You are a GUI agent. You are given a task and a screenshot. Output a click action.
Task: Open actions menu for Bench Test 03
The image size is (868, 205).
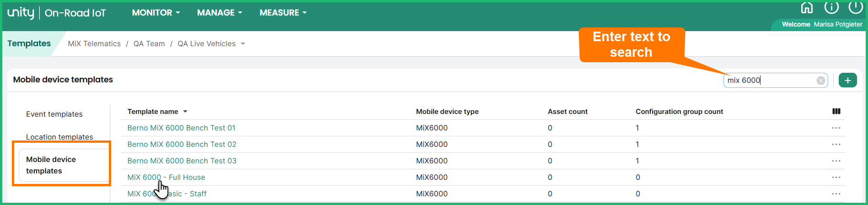point(836,161)
